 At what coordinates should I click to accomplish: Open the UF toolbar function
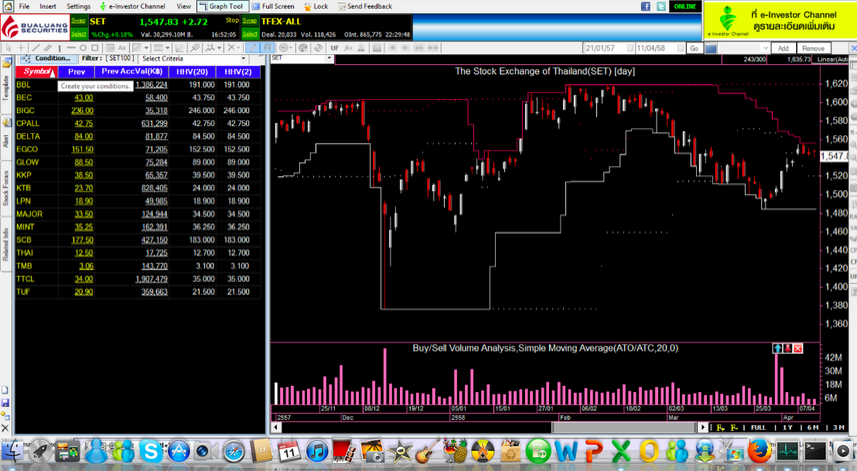(x=334, y=48)
